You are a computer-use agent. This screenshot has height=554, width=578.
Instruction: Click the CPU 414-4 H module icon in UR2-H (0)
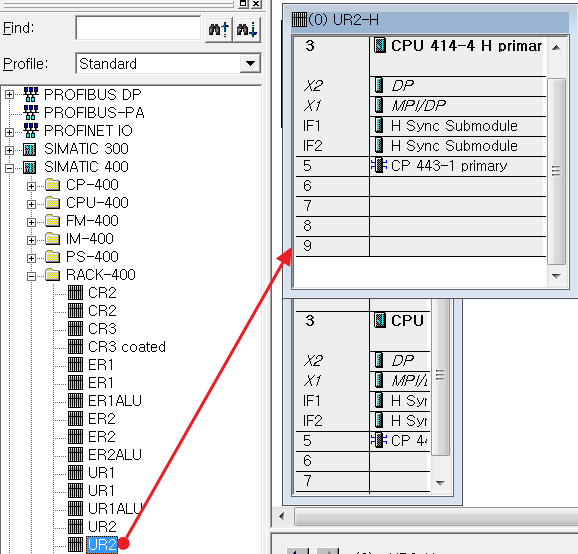point(380,46)
